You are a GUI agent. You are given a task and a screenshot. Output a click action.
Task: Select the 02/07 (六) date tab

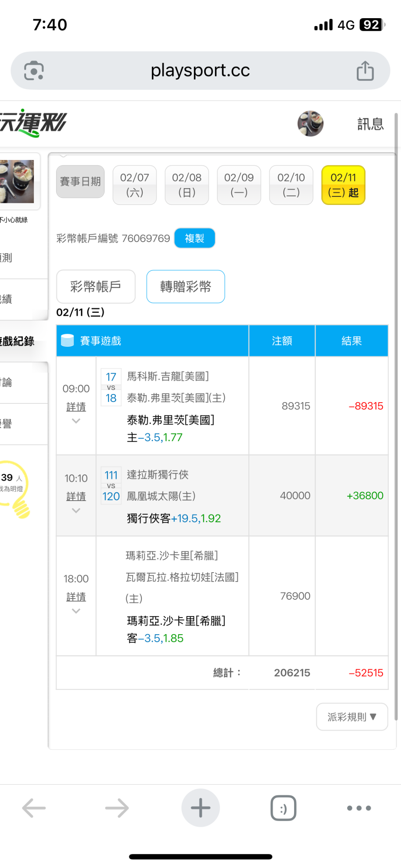pos(134,185)
